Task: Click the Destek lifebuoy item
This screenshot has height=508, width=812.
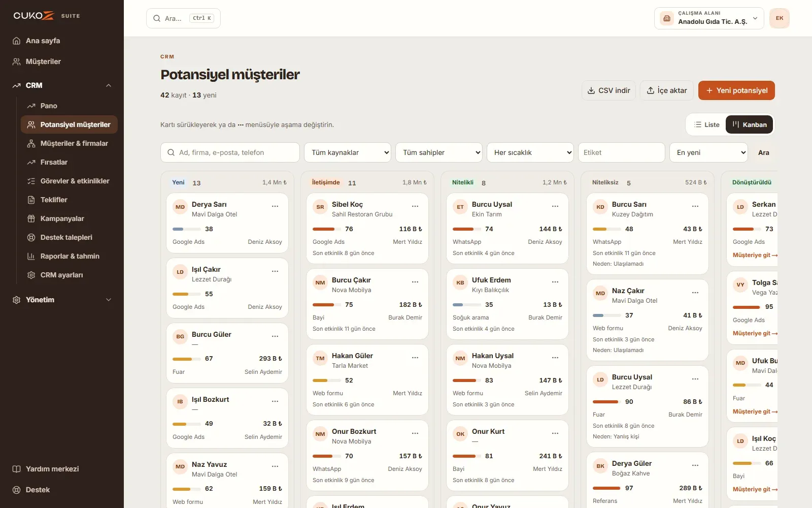Action: [x=62, y=490]
